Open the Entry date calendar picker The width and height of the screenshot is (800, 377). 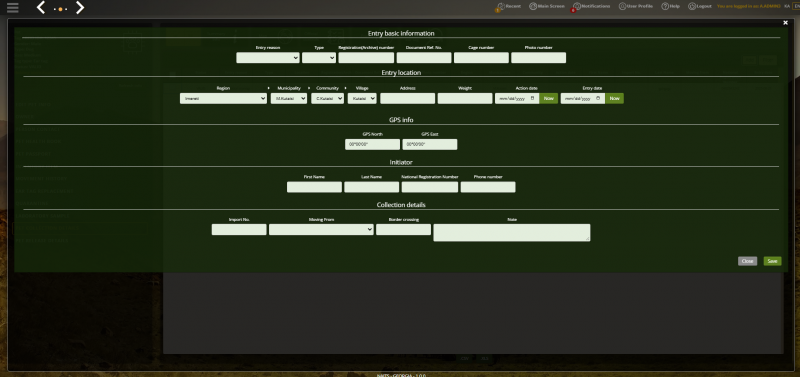pyautogui.click(x=599, y=98)
